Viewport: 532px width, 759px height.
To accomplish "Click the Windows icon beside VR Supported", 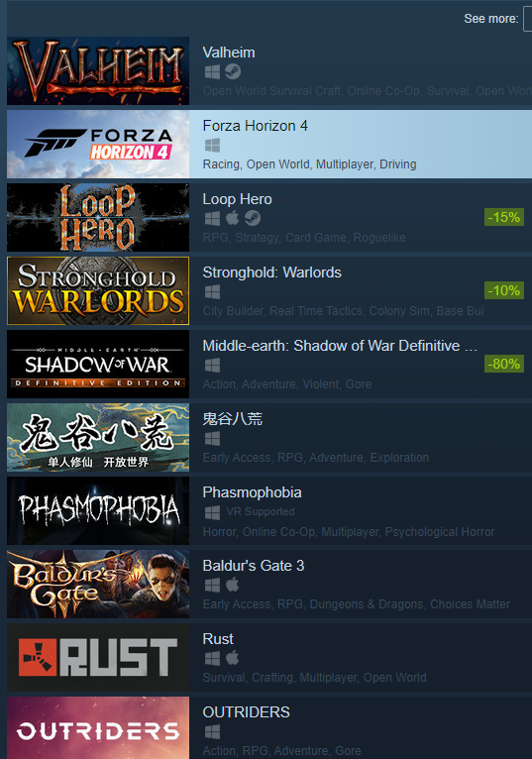I will (212, 512).
